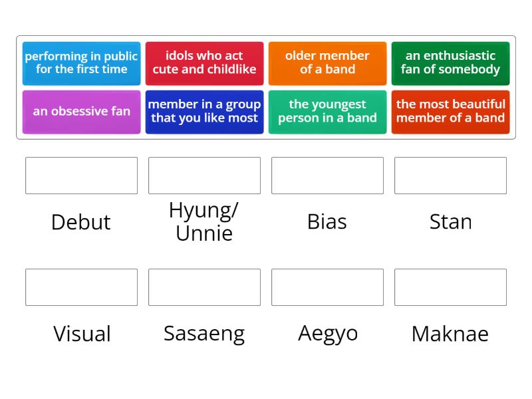Click the empty answer box above Visual
Viewport: 532px width, 399px height.
click(x=81, y=287)
